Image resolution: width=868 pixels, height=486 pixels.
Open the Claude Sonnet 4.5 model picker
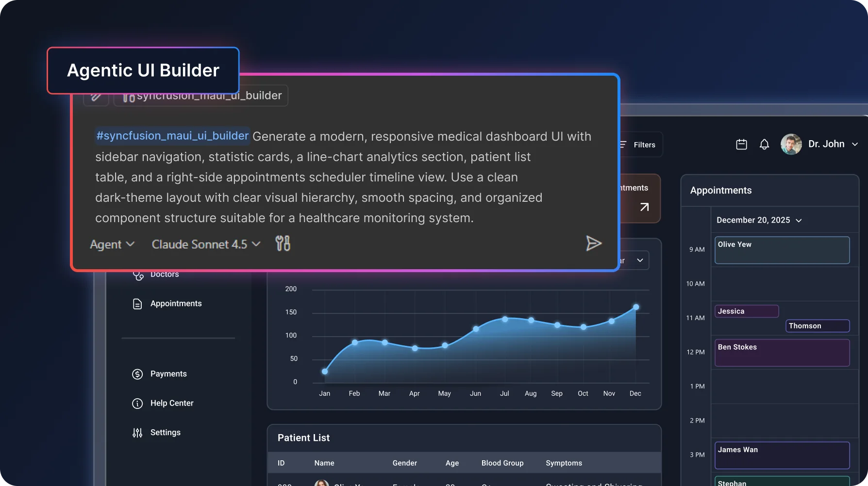[x=206, y=244]
